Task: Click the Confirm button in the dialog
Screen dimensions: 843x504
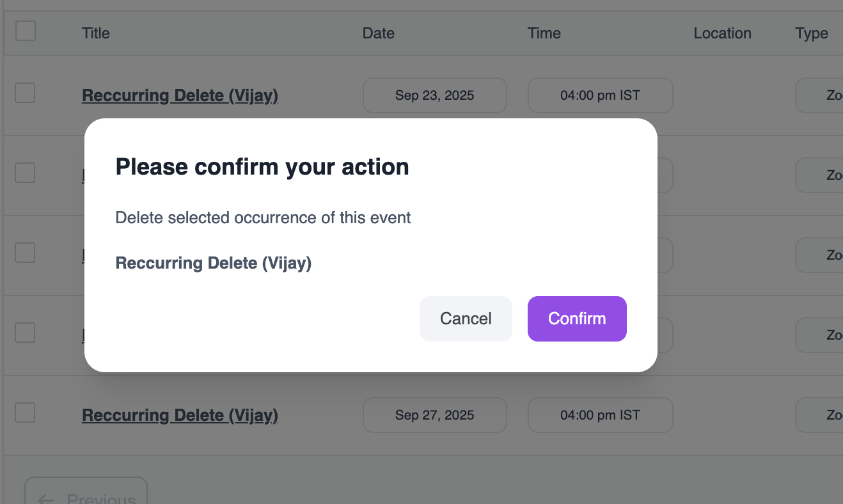Action: coord(576,319)
